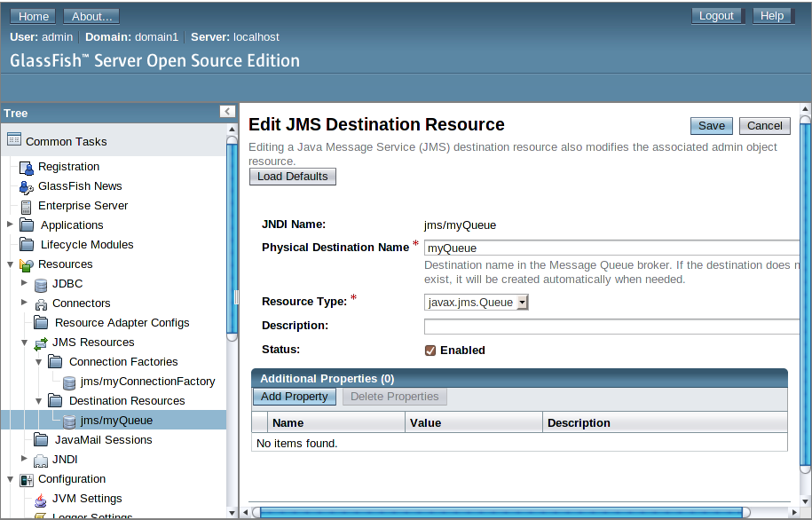
Task: Select the Connectors icon in the sidebar
Action: (x=41, y=303)
